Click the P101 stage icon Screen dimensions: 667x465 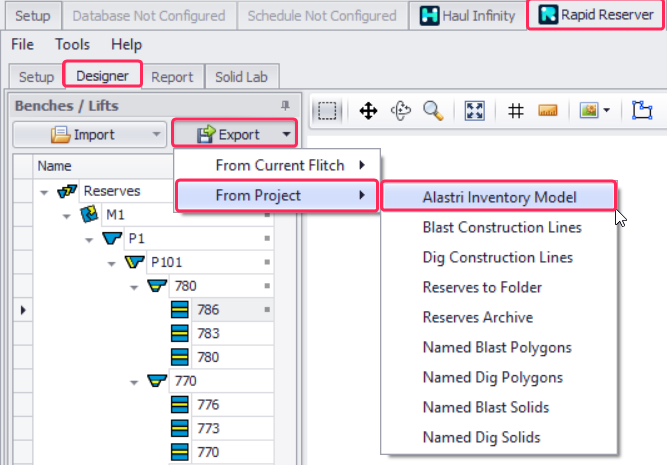tap(135, 262)
